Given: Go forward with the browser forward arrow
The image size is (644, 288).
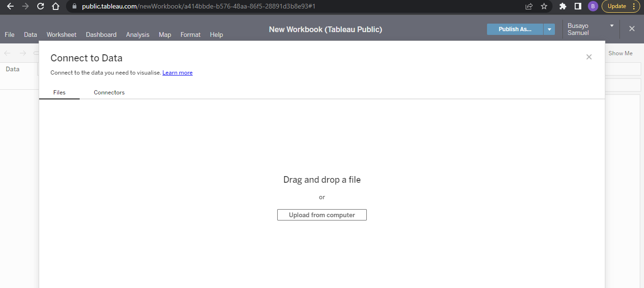Looking at the screenshot, I should (25, 6).
